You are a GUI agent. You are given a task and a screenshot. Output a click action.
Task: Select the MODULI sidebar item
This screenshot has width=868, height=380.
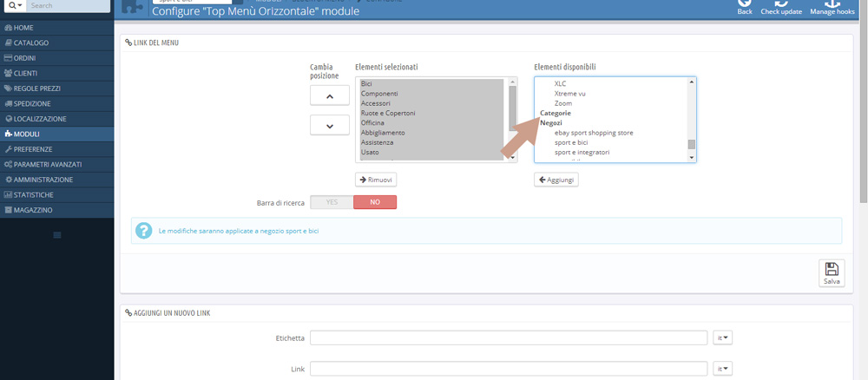pyautogui.click(x=57, y=134)
